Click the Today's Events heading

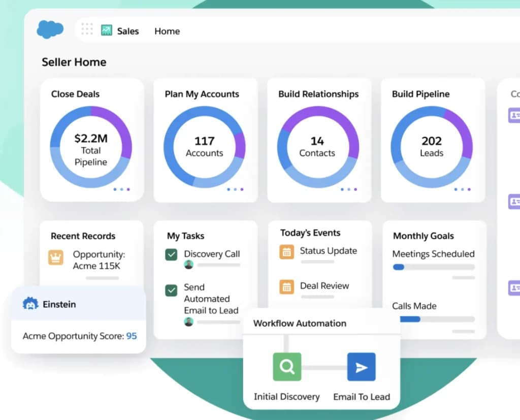[x=310, y=233]
